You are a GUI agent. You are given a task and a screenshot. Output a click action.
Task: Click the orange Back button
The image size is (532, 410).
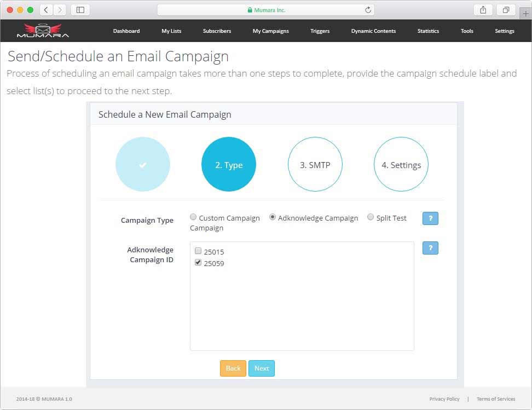tap(233, 368)
